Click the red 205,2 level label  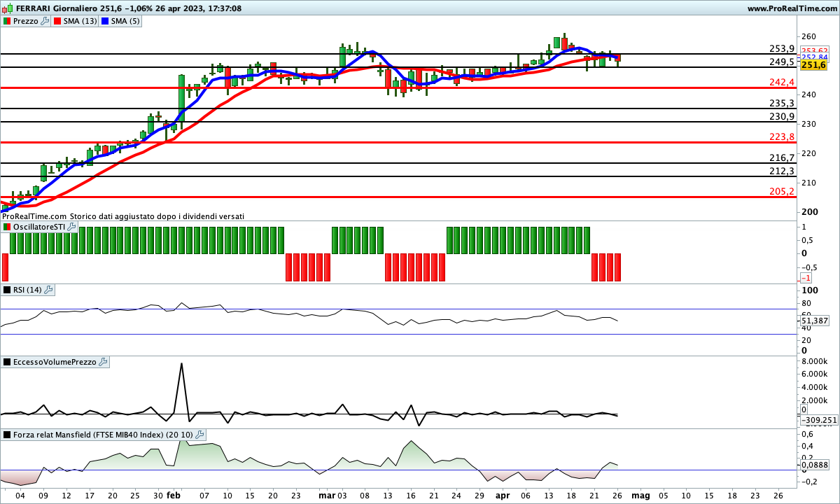(x=782, y=191)
